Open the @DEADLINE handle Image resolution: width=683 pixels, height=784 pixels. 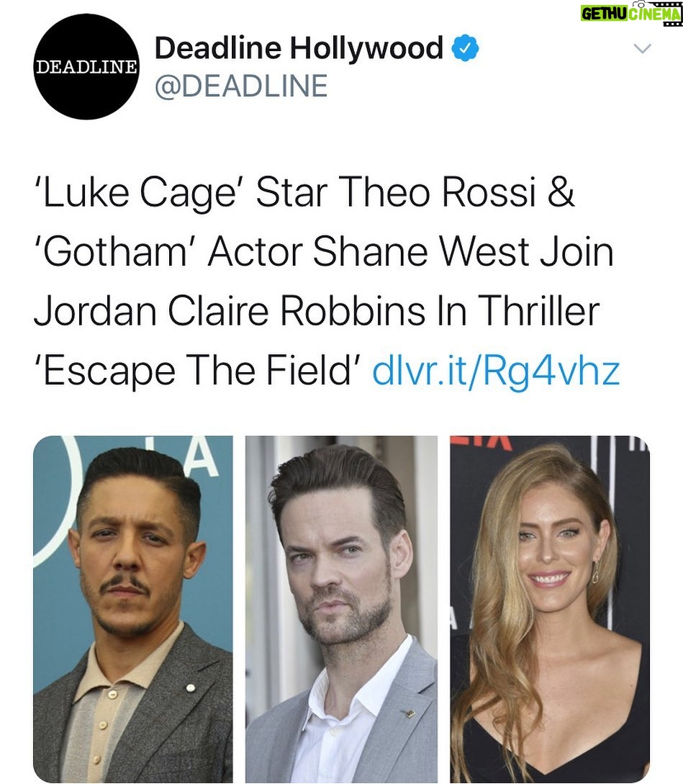click(241, 86)
